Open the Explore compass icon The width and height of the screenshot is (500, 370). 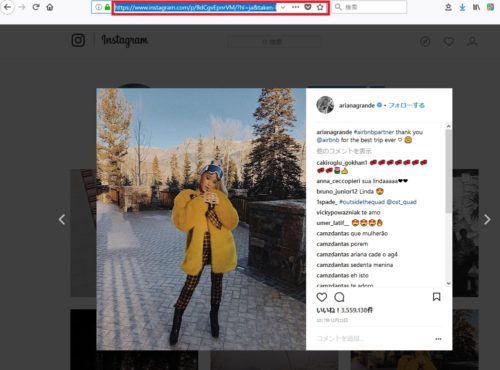pos(425,42)
